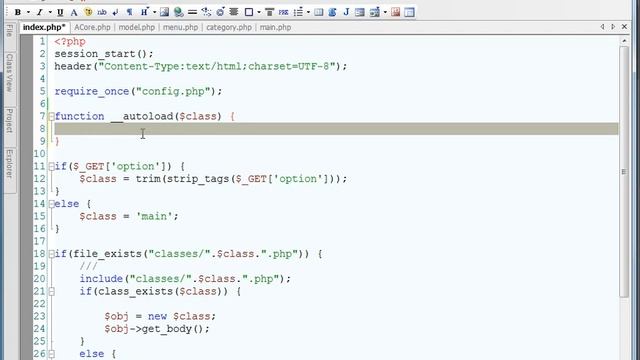Insert an image with the picture icon
The width and height of the screenshot is (640, 360).
(x=164, y=12)
